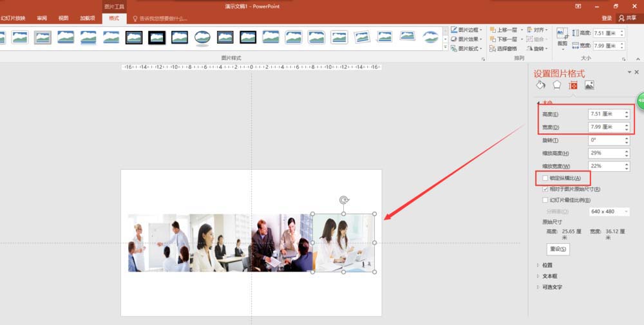This screenshot has width=644, height=325.
Task: Click the 共享 share person icon
Action: (x=621, y=18)
